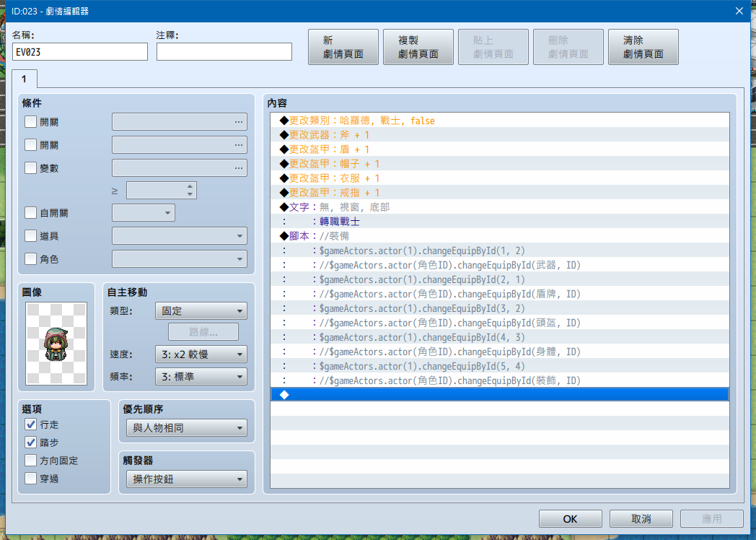Uncheck the 行走 option

coord(30,424)
